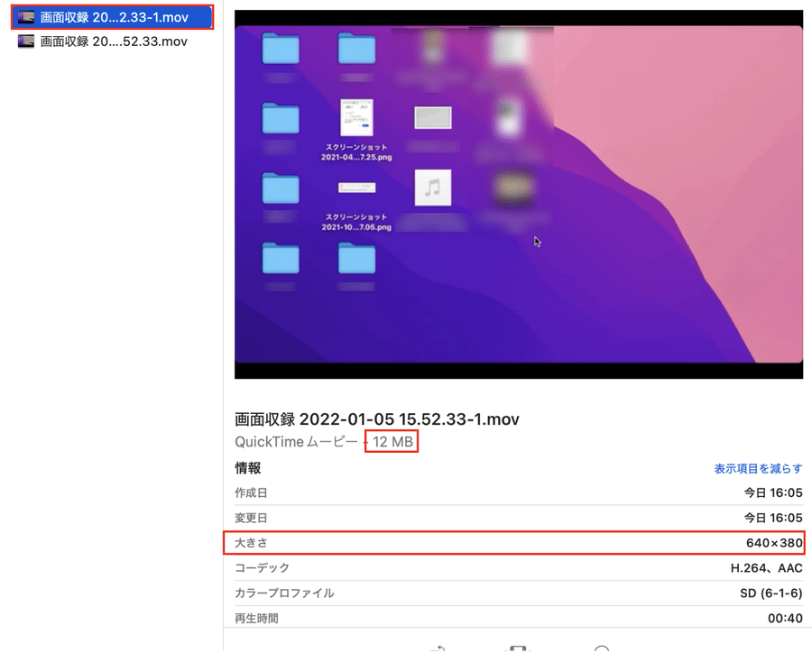This screenshot has height=653, width=812.
Task: Click スクリーンショット 2021-04...7.25.png in the preview
Action: pos(356,130)
